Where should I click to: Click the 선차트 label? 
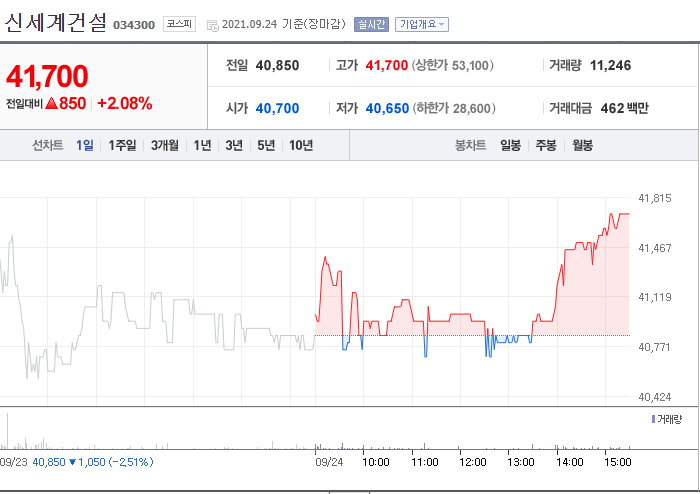[47, 145]
